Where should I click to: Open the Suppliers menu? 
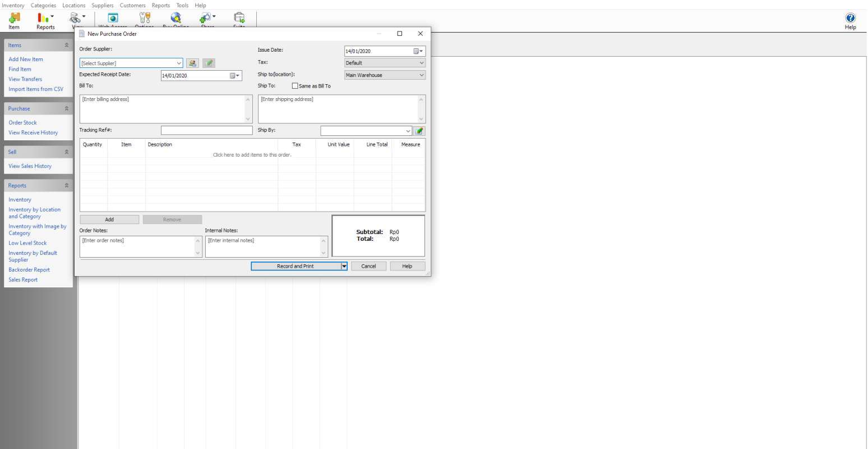(103, 5)
